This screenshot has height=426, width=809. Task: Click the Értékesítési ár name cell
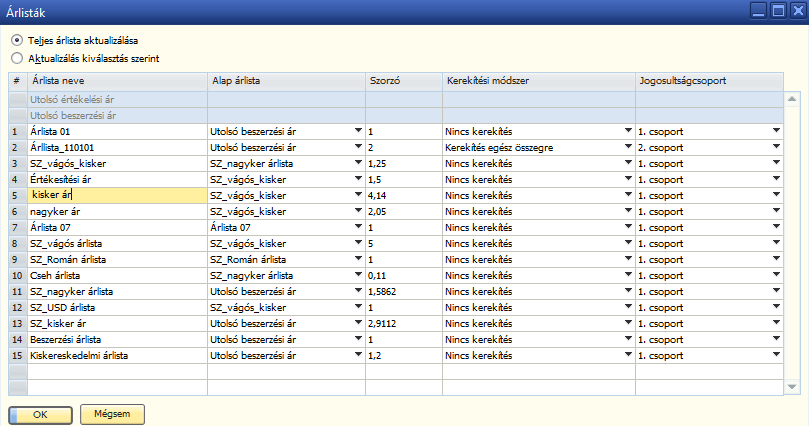(x=118, y=179)
